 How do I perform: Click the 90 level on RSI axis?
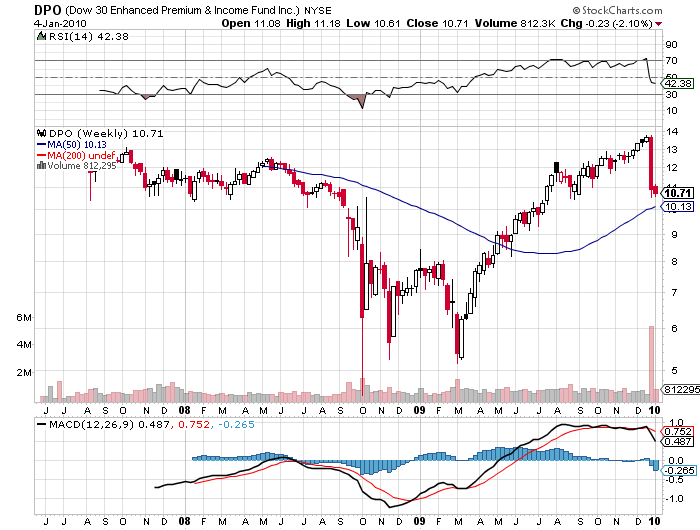[x=671, y=45]
